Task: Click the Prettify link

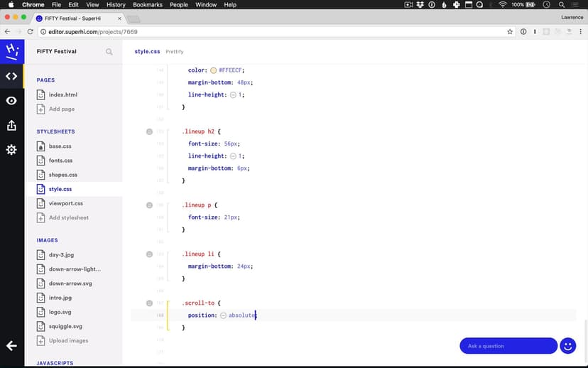Action: pyautogui.click(x=175, y=52)
